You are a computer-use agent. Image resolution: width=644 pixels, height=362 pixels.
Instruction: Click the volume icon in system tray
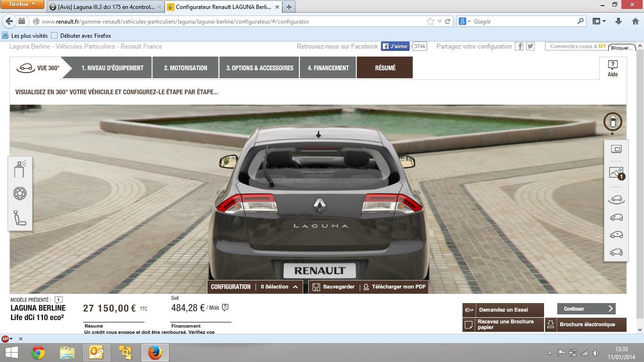[595, 353]
